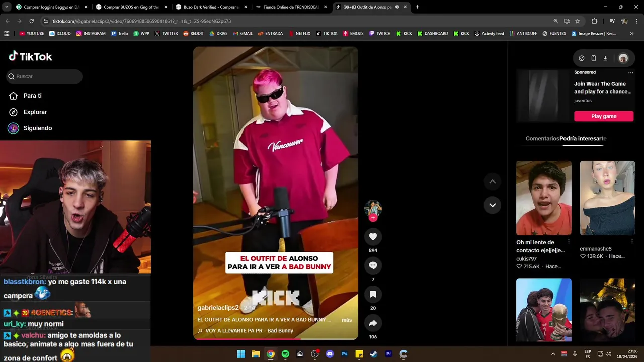Image resolution: width=644 pixels, height=362 pixels.
Task: Open Photoshop from the taskbar
Action: click(x=344, y=354)
